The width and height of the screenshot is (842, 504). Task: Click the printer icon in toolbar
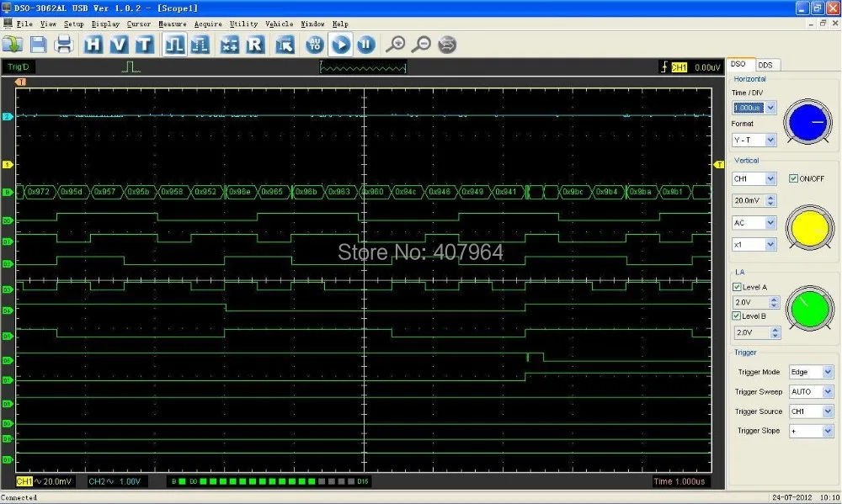[x=64, y=45]
